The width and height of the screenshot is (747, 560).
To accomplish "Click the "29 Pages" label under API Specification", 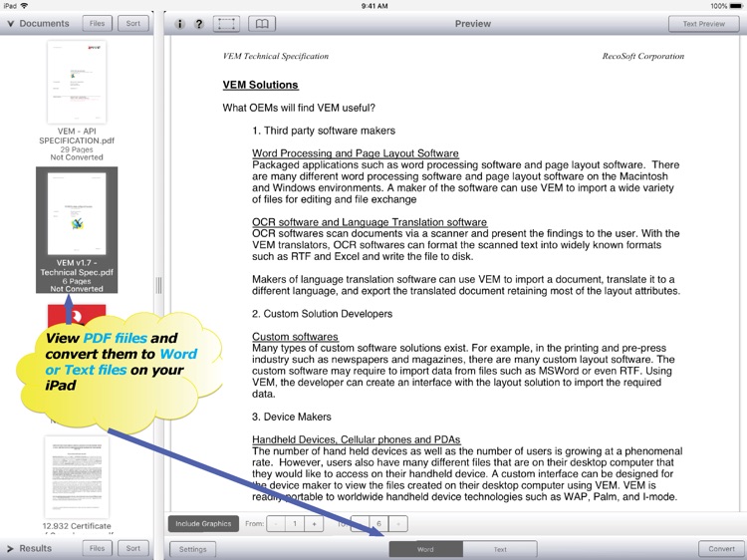I will [77, 149].
